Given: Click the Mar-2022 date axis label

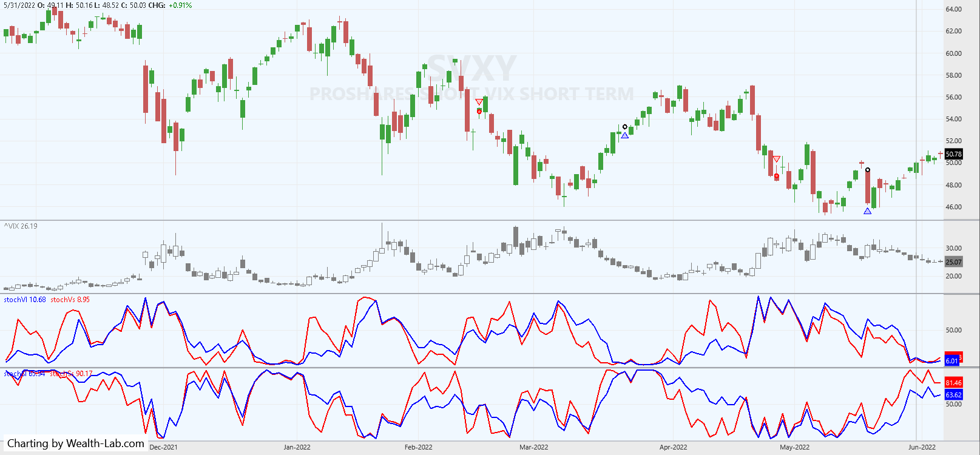Looking at the screenshot, I should click(534, 447).
